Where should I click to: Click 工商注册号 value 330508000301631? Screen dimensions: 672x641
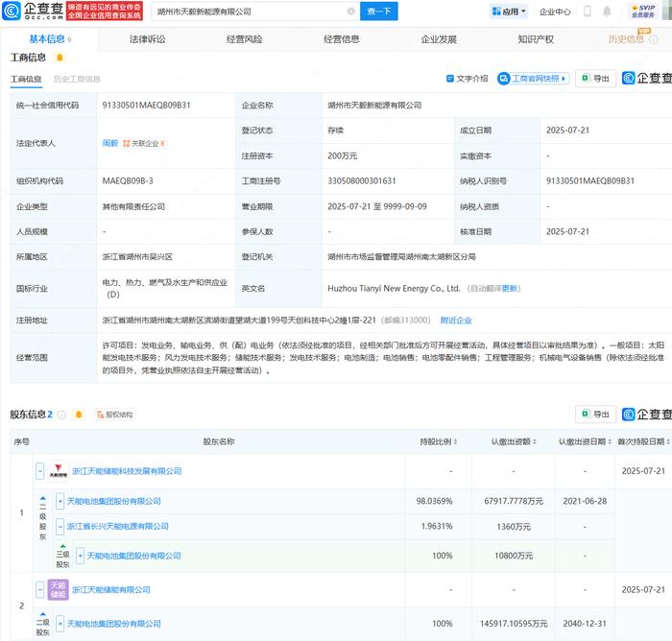click(x=362, y=180)
